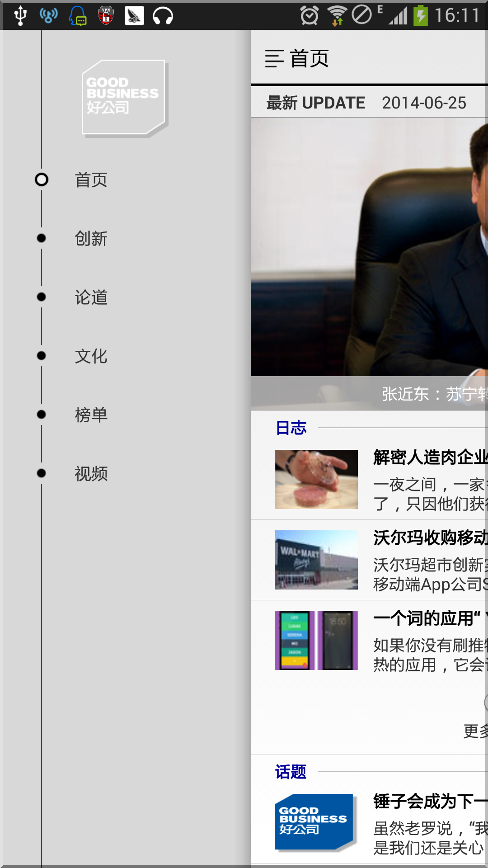The image size is (488, 868).
Task: Open article 沃尔玛收购移动
Action: [x=431, y=538]
